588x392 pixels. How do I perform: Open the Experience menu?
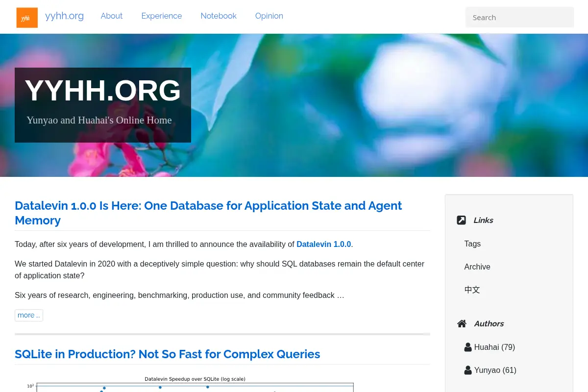162,16
